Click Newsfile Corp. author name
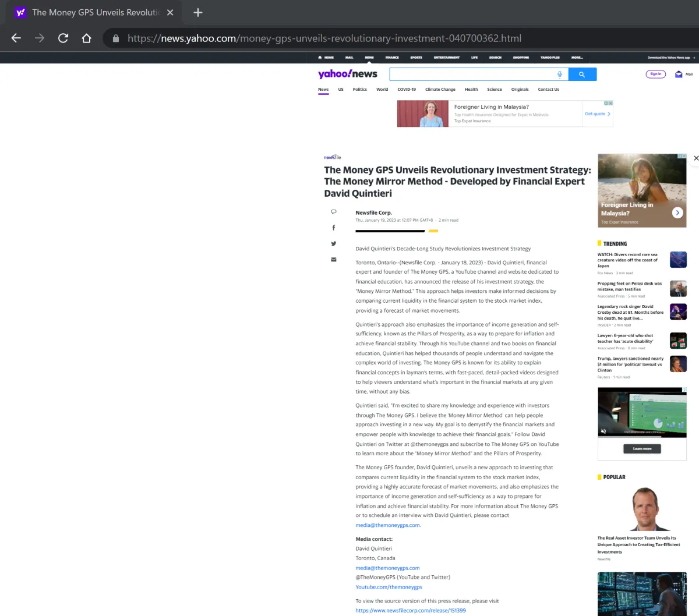Screen dimensions: 699x616 (373, 213)
